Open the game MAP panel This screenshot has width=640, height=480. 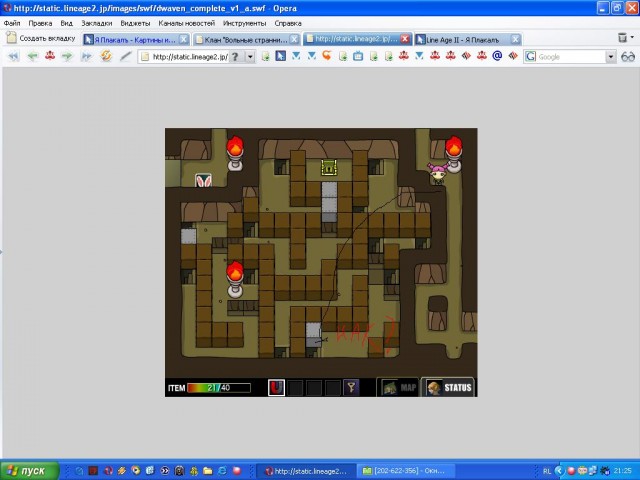point(399,387)
